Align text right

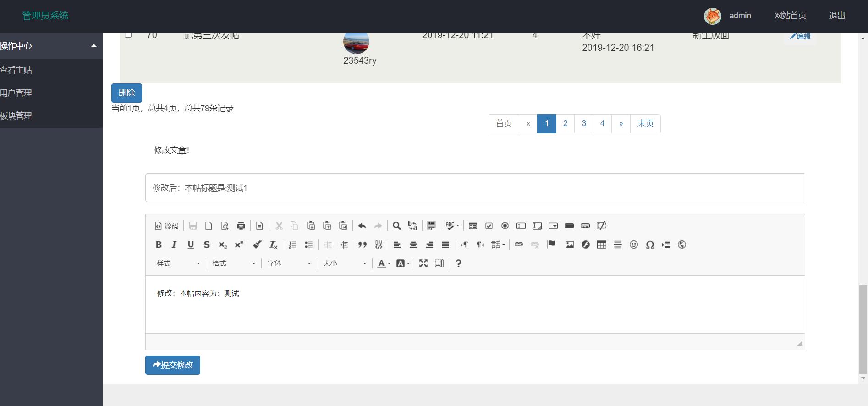[x=429, y=245]
